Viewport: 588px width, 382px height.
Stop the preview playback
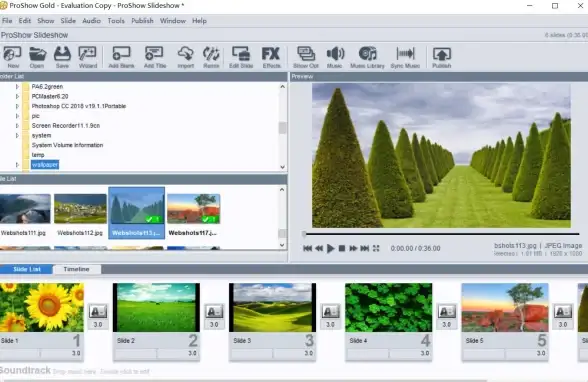pyautogui.click(x=342, y=248)
